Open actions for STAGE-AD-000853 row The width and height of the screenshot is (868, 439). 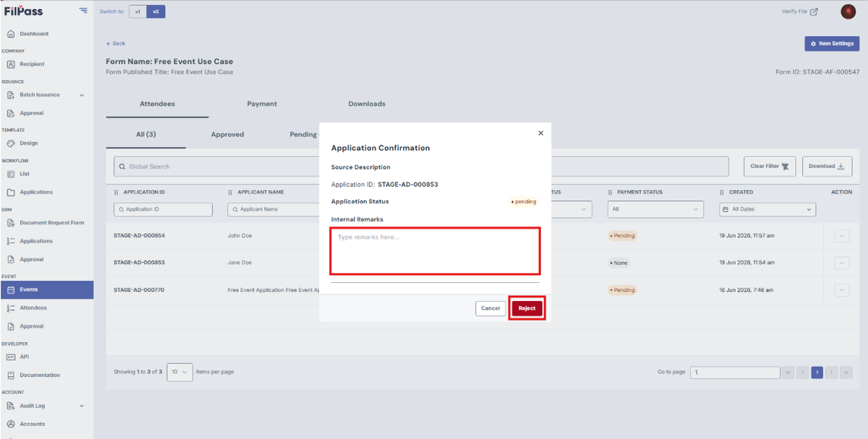[x=842, y=263]
